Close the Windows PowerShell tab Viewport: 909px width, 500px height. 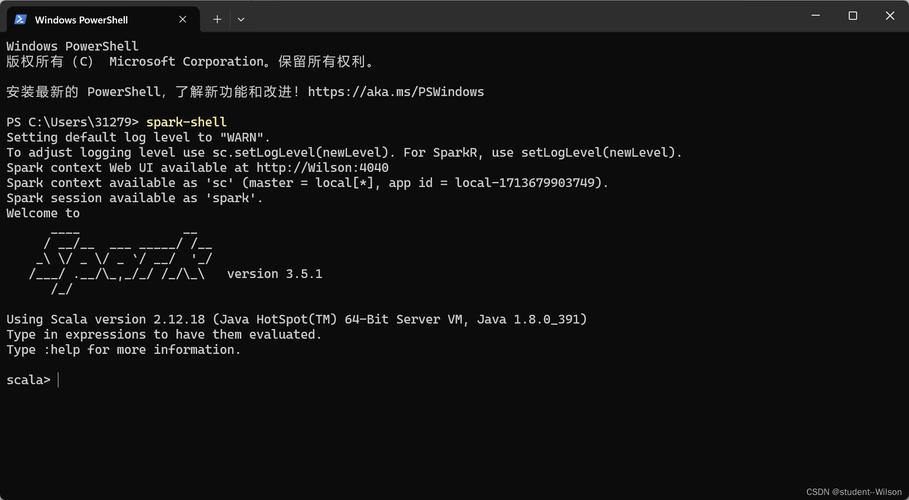pos(183,19)
